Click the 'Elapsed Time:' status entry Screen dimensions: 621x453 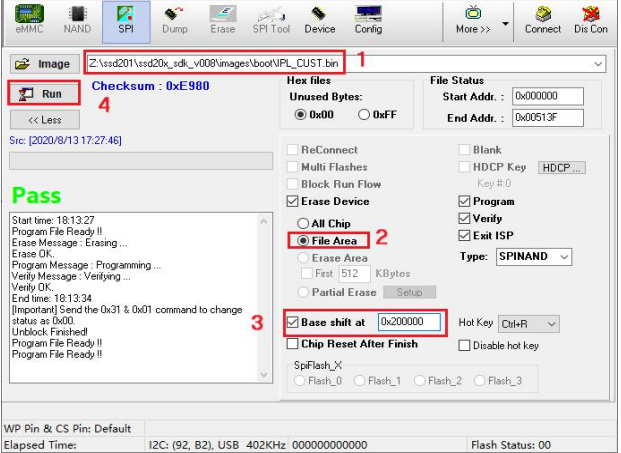(40, 445)
